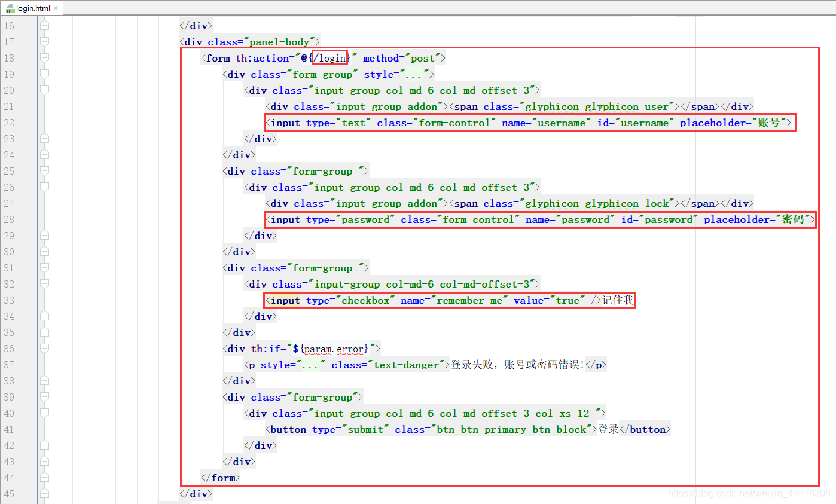Click the id="username" attribute

point(636,123)
